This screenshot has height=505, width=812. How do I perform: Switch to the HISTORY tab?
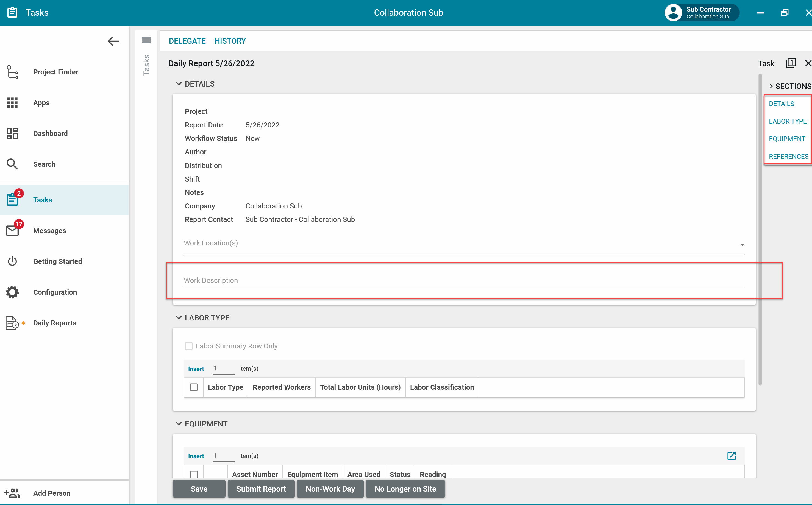point(230,41)
